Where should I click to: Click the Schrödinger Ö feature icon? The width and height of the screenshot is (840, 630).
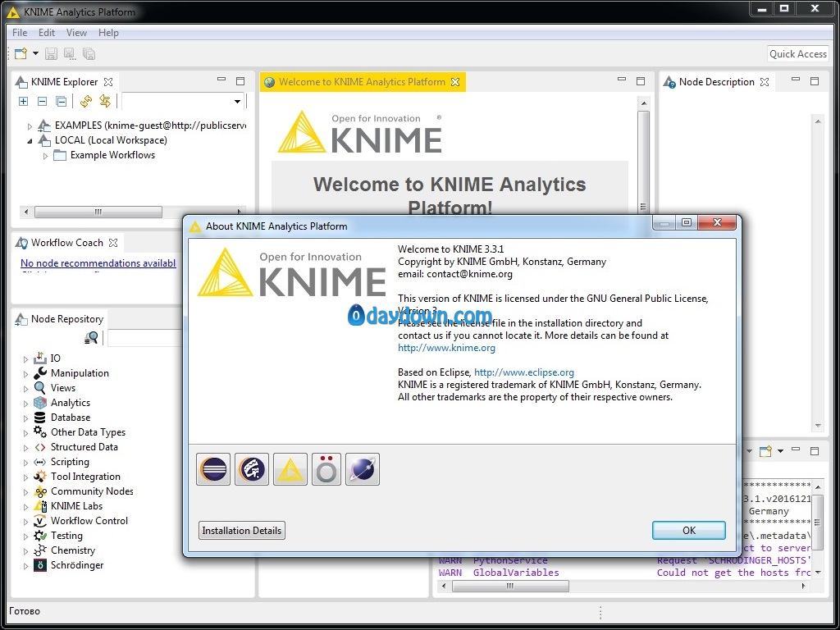click(326, 469)
